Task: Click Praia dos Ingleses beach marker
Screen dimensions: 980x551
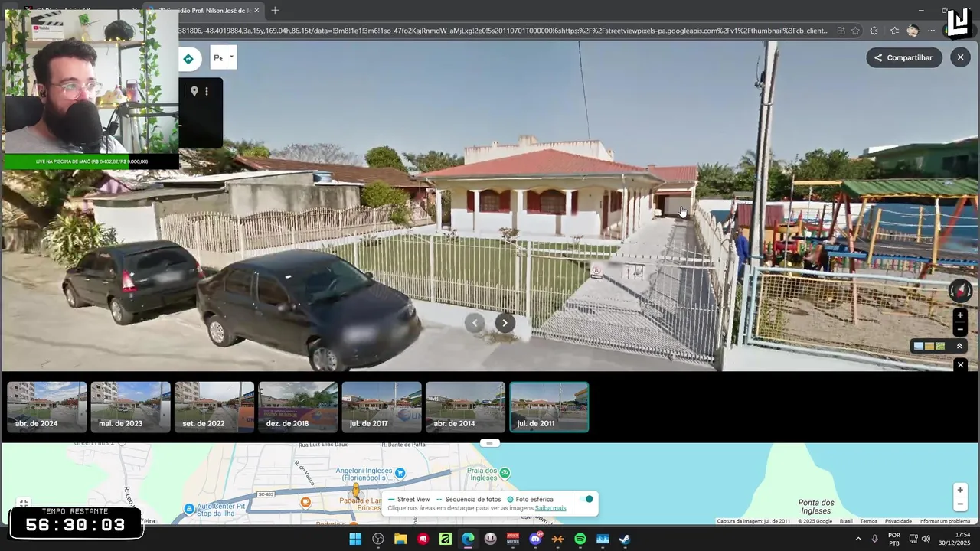Action: pyautogui.click(x=505, y=474)
